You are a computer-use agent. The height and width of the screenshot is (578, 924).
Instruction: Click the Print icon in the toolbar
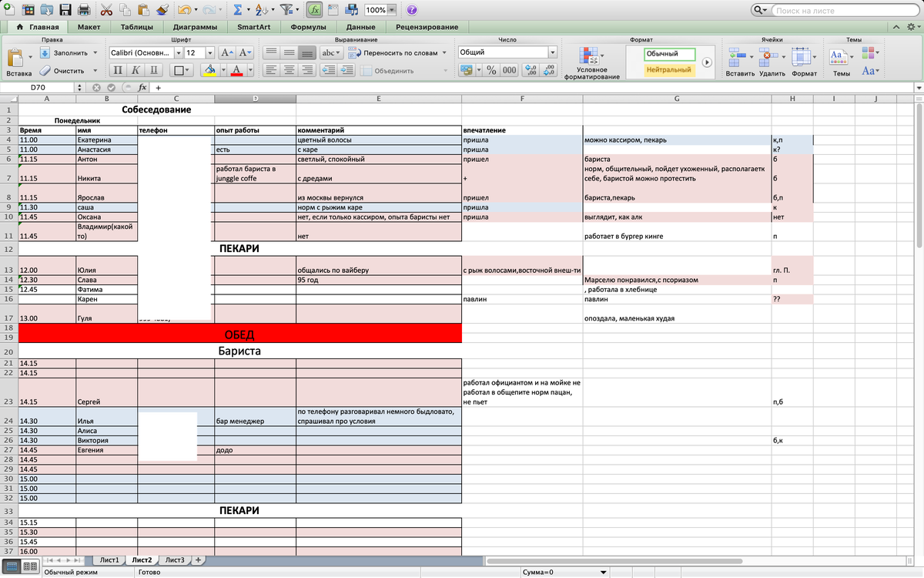[84, 10]
